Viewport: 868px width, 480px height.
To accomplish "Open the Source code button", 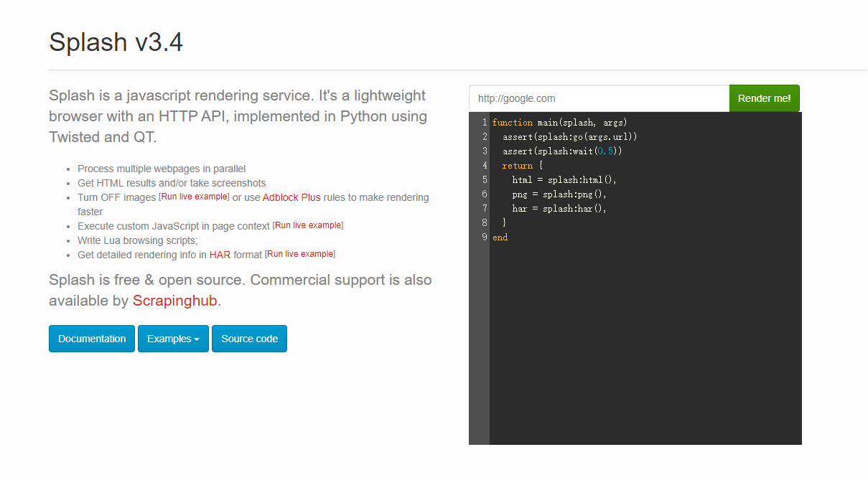I will [249, 339].
